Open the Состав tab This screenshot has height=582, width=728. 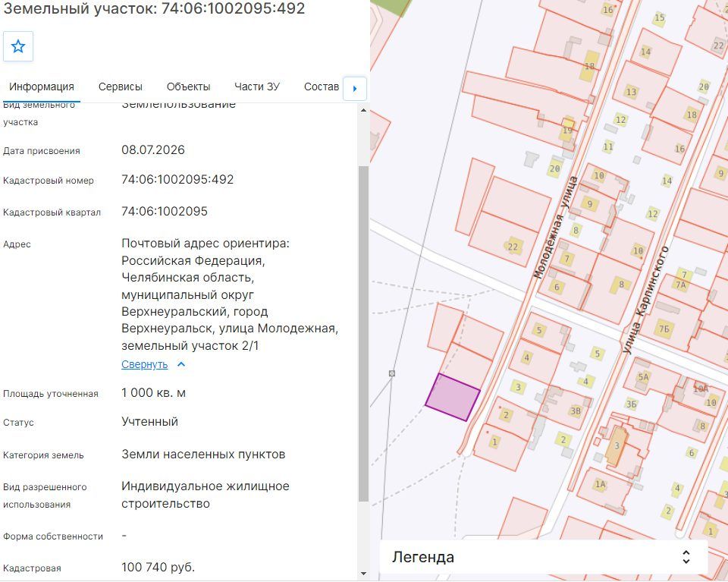pyautogui.click(x=322, y=87)
